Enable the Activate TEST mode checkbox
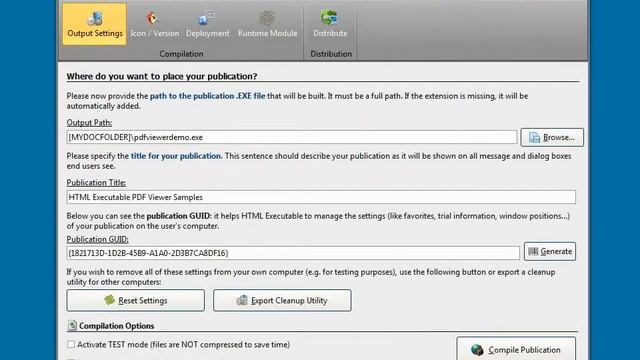Viewport: 640px width, 360px height. [x=71, y=344]
